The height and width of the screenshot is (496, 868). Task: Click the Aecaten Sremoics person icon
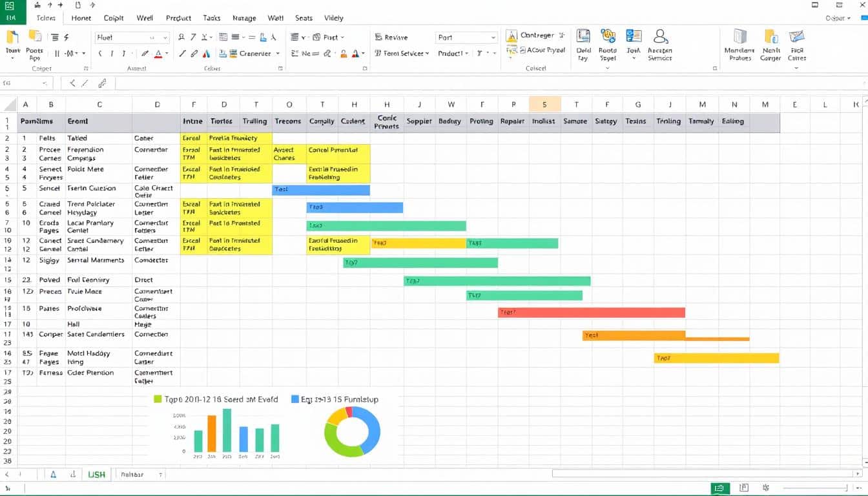click(x=660, y=37)
